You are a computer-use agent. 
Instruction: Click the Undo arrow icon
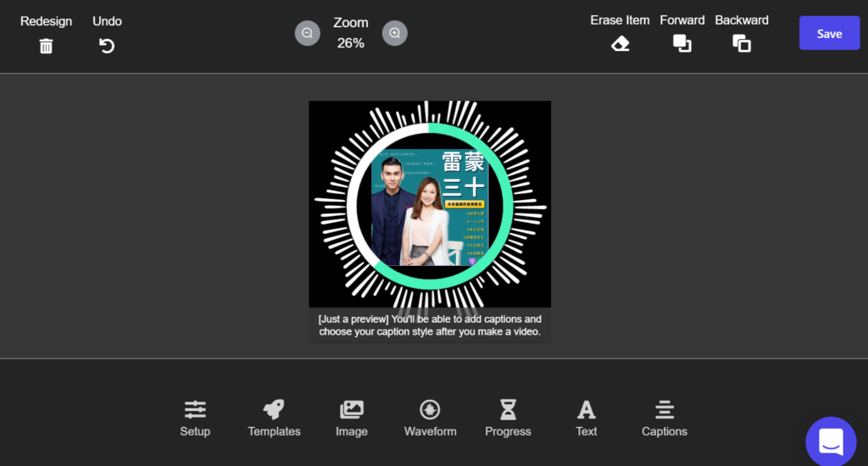click(107, 46)
